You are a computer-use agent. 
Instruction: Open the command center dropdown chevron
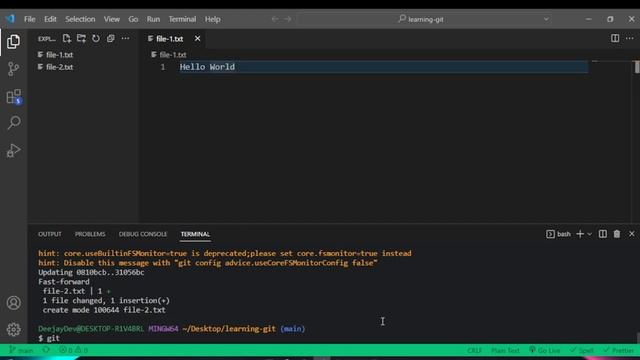pyautogui.click(x=546, y=19)
